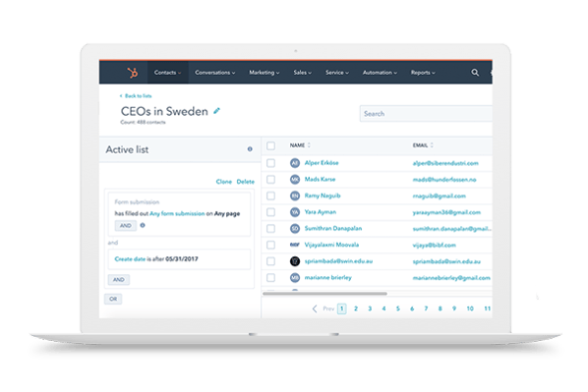The height and width of the screenshot is (392, 588).
Task: Click Ramy Naguib avatar icon
Action: pos(295,196)
